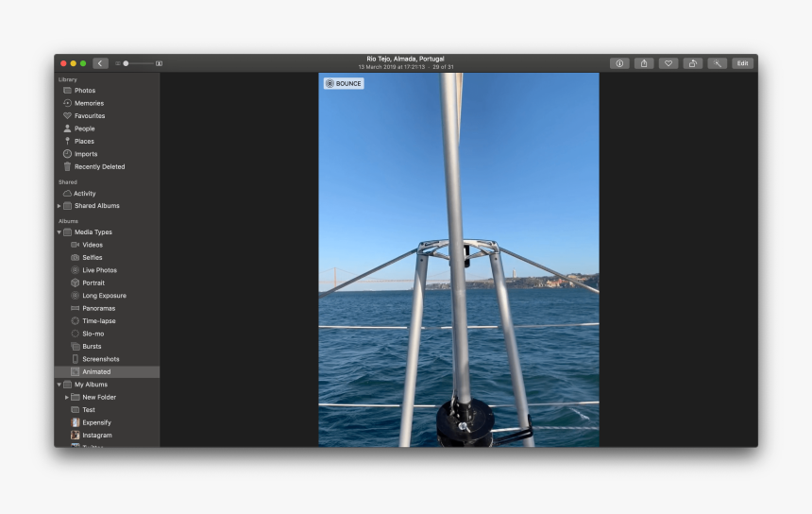Expand New Folder disclosure triangle
The image size is (812, 514).
[67, 397]
